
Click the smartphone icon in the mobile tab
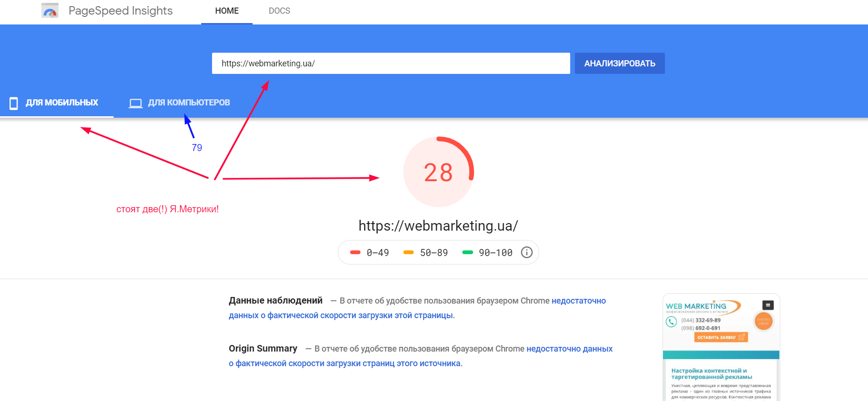point(14,103)
